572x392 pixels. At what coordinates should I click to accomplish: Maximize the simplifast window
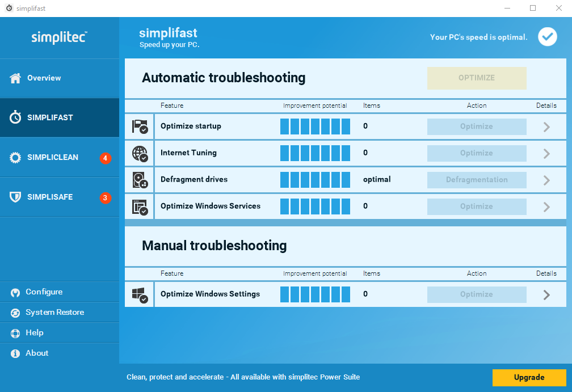pyautogui.click(x=533, y=8)
